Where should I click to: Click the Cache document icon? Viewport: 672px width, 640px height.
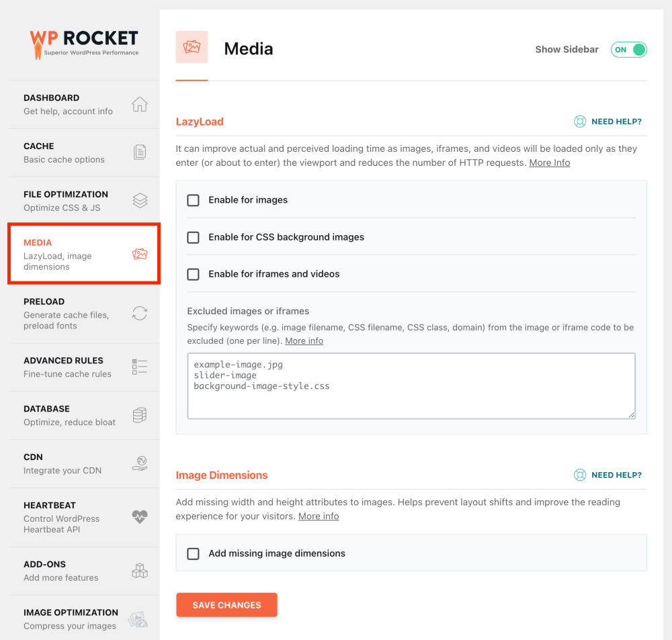tap(139, 152)
